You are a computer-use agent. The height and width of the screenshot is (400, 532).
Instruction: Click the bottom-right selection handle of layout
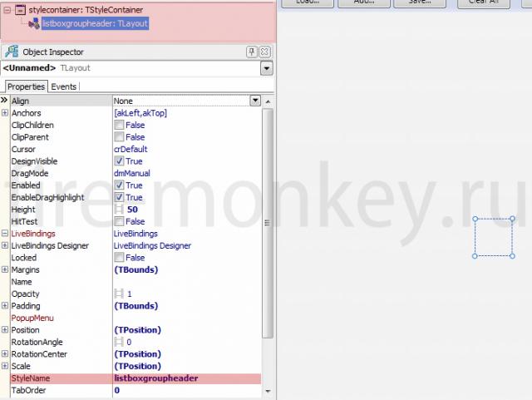pyautogui.click(x=512, y=255)
